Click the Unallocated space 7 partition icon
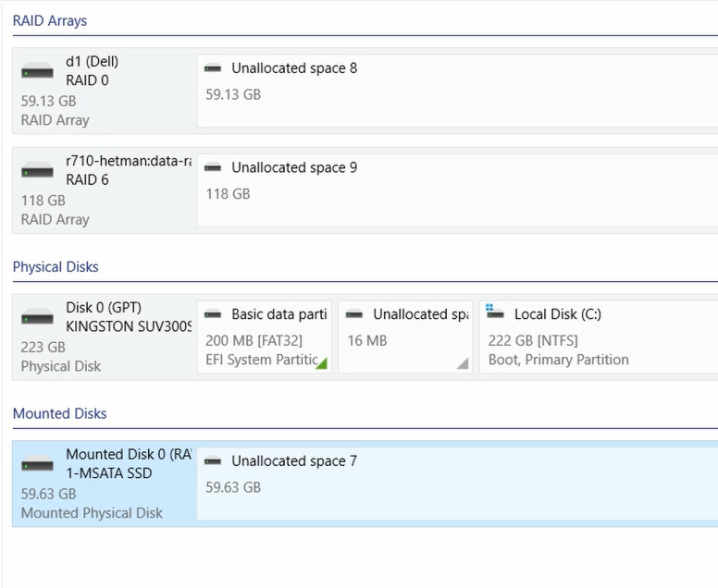Image resolution: width=718 pixels, height=588 pixels. pyautogui.click(x=213, y=460)
